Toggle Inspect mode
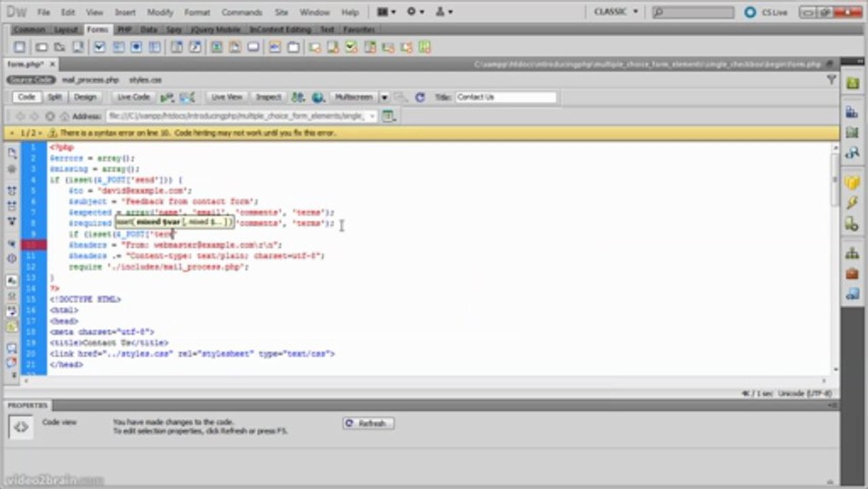The image size is (868, 489). [x=268, y=97]
